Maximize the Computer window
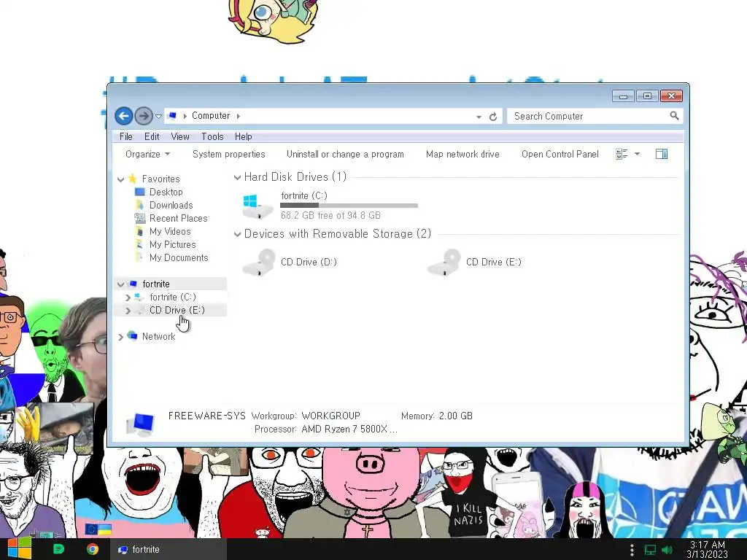 (x=647, y=96)
